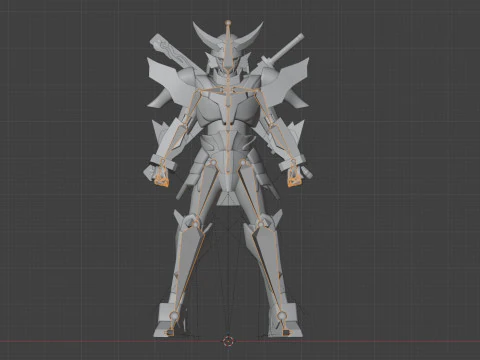Click the 3D cursor at the world origin
This screenshot has height=360, width=480.
pos(228,341)
